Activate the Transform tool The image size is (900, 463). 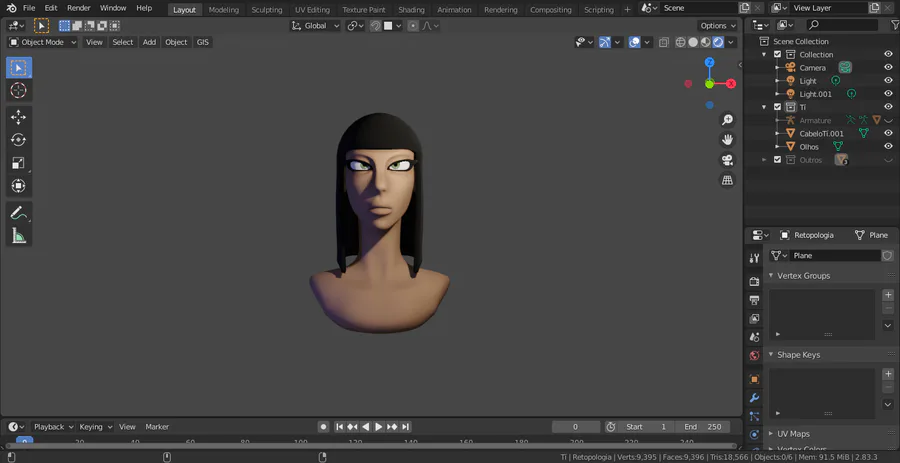point(19,186)
